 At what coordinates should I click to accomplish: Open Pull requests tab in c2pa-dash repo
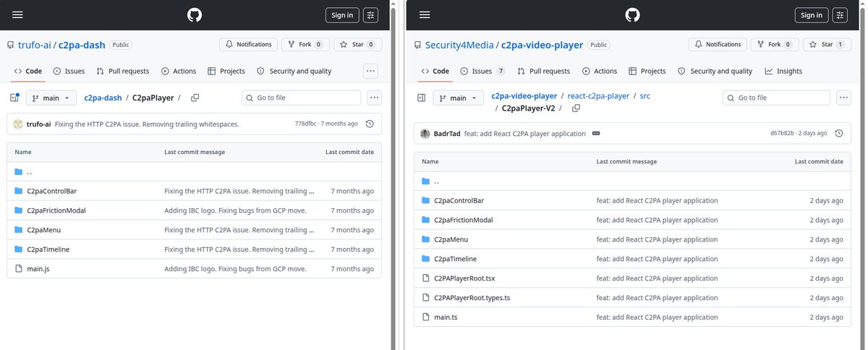123,71
